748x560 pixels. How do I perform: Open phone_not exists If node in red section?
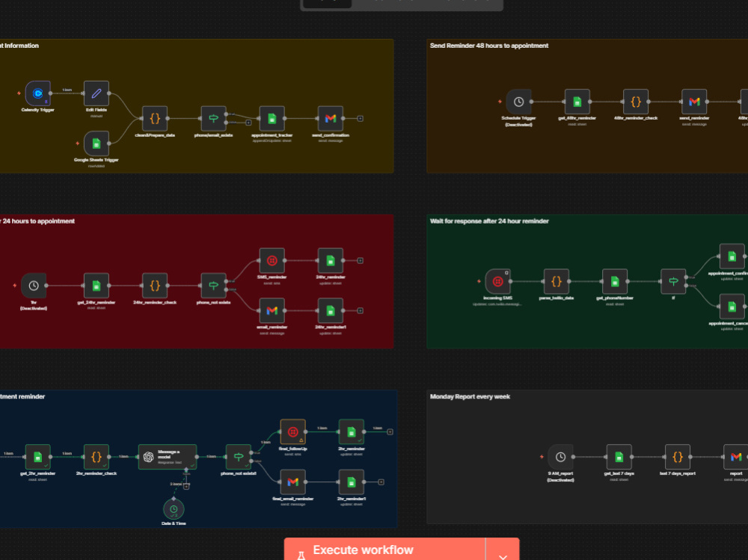point(213,286)
